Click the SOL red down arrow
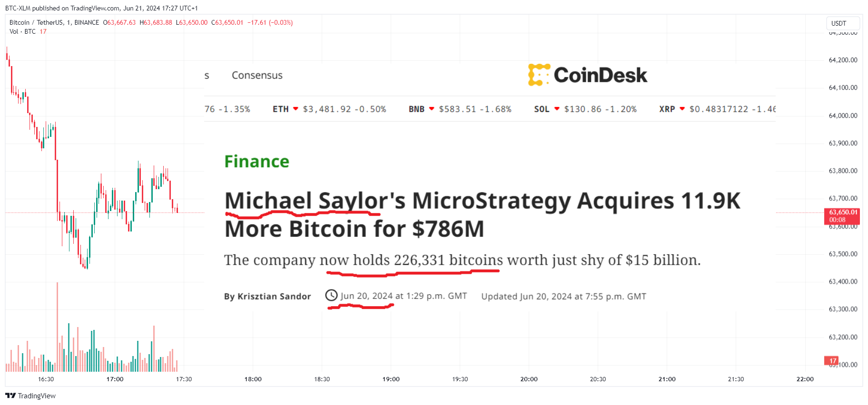The height and width of the screenshot is (405, 868). point(557,109)
